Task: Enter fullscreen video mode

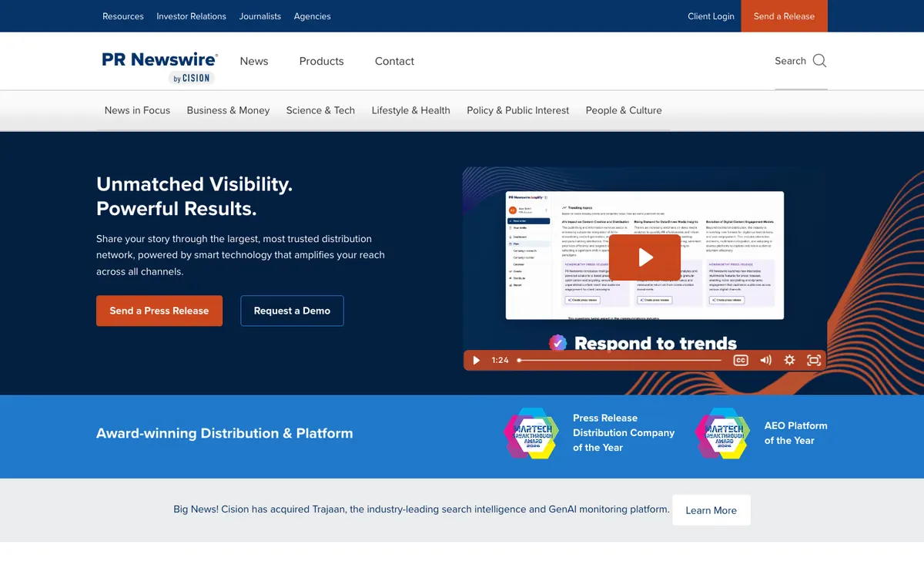Action: click(x=814, y=360)
